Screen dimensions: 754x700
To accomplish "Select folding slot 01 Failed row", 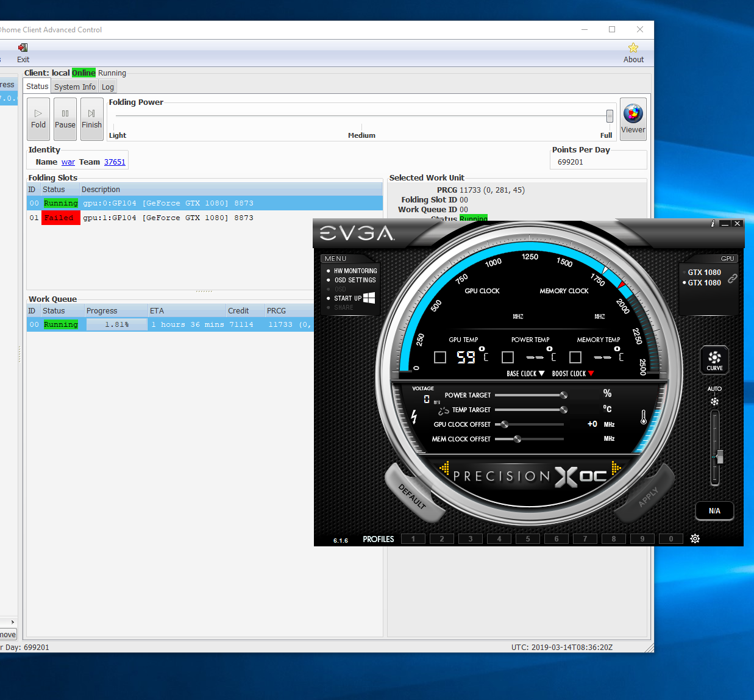I will click(205, 218).
